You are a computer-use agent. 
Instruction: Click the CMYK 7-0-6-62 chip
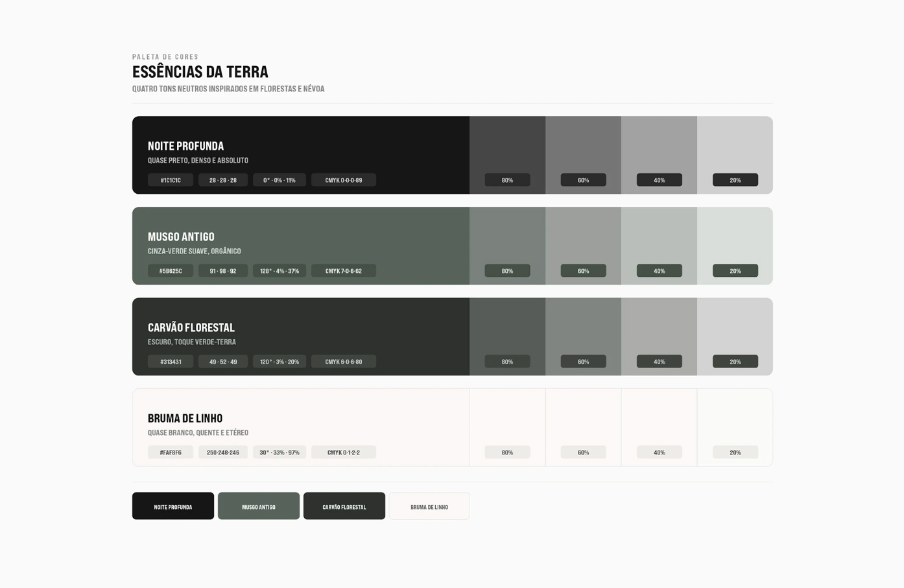coord(344,271)
